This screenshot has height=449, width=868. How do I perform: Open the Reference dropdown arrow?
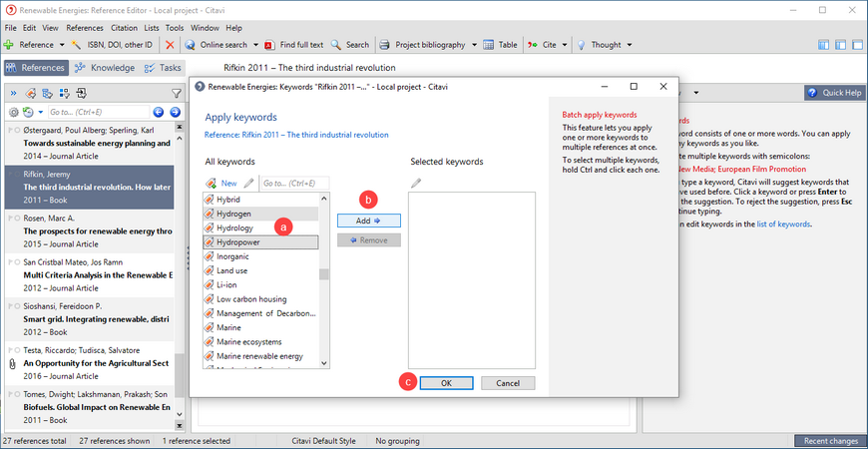point(62,45)
